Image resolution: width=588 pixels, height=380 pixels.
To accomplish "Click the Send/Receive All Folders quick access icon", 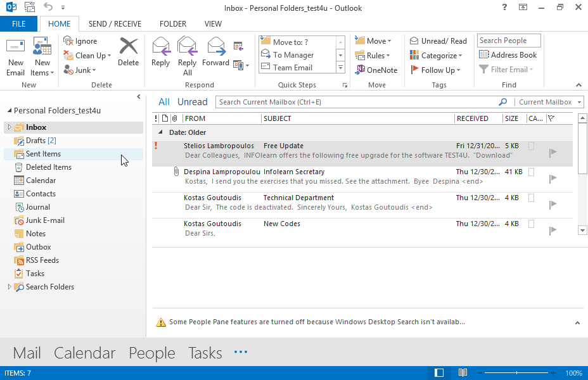I will click(x=30, y=7).
